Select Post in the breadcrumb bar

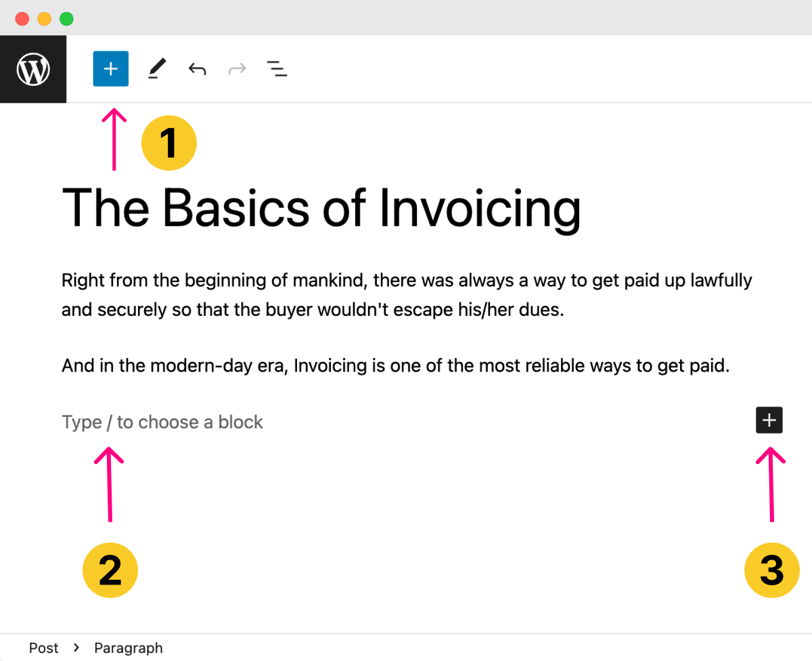point(43,647)
